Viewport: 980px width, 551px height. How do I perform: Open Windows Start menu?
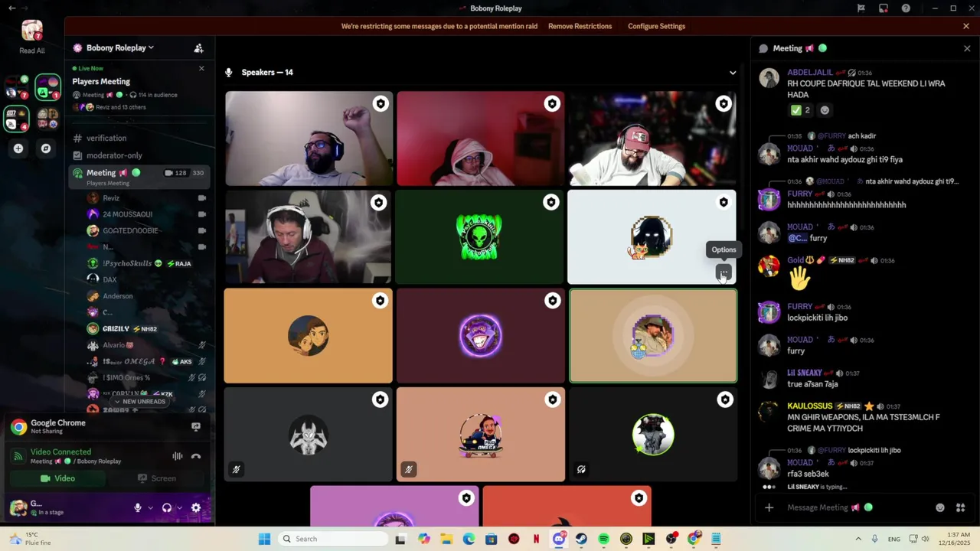pos(264,539)
